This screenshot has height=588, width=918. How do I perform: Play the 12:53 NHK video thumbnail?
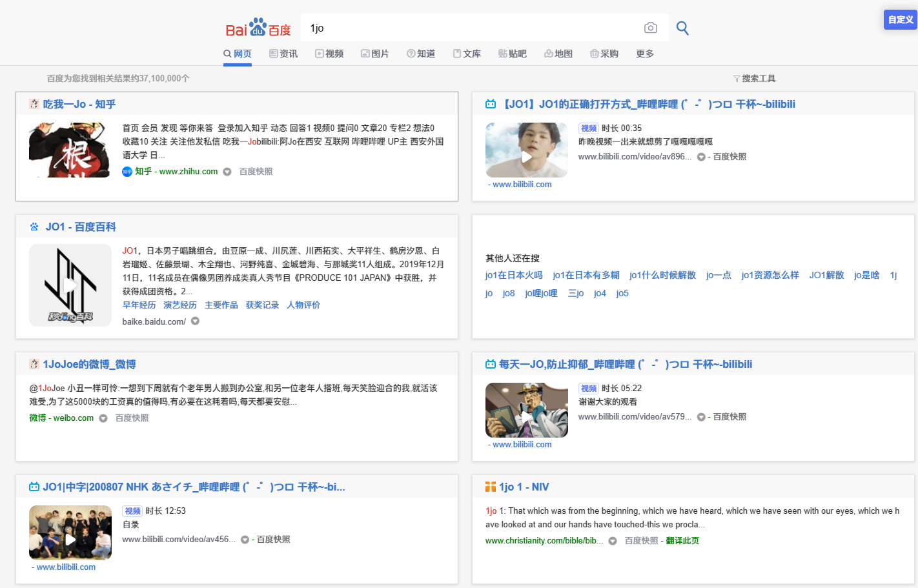point(70,532)
